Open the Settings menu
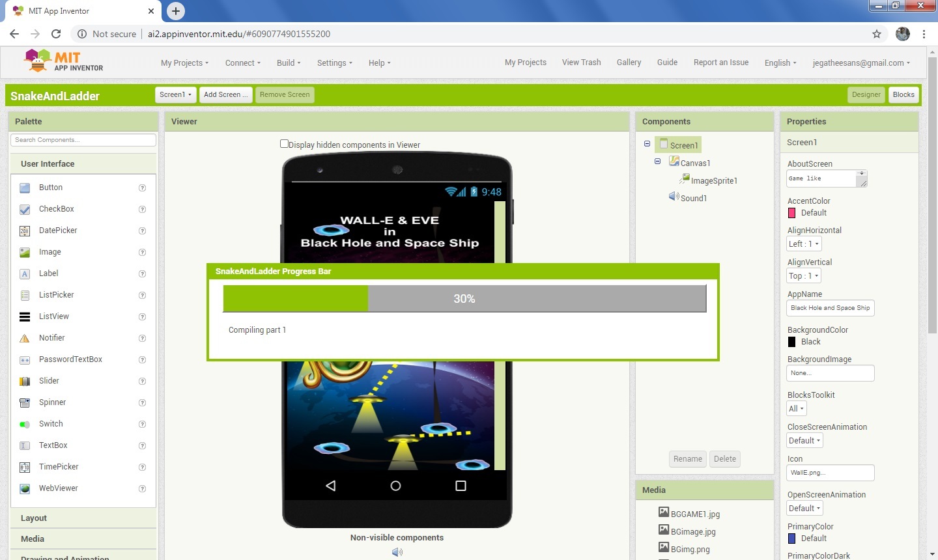938x560 pixels. pyautogui.click(x=335, y=63)
